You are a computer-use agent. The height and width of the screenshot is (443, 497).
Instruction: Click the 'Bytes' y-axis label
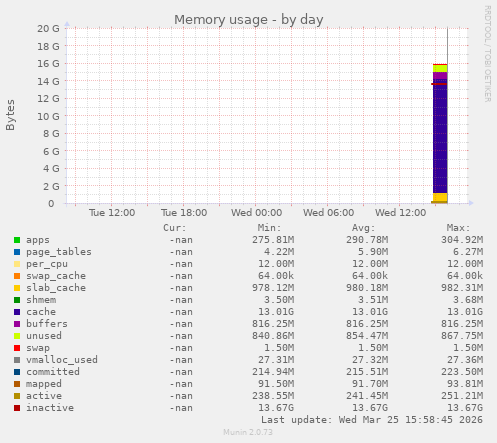tap(10, 115)
